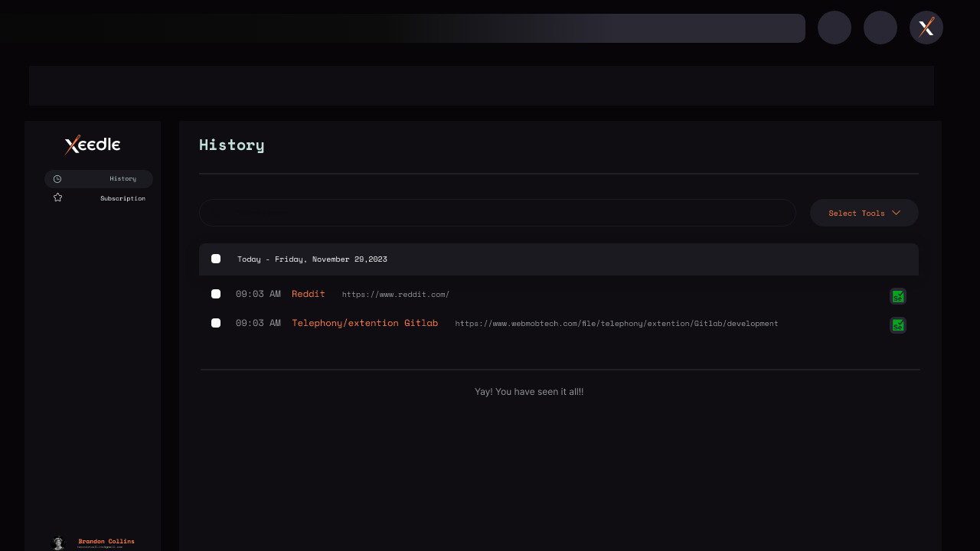This screenshot has height=551, width=980.
Task: Click the chevron arrow beside Select Tools
Action: 896,213
